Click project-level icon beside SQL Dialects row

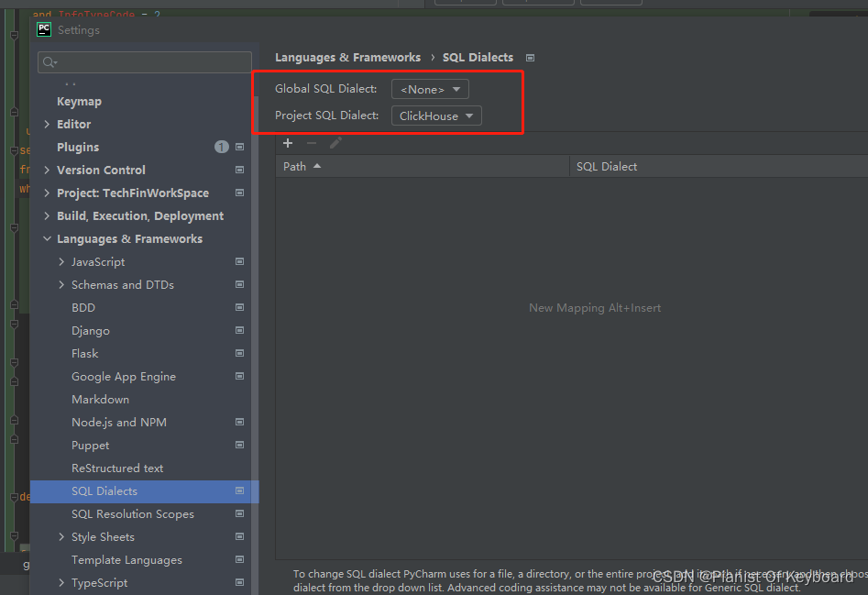click(240, 491)
